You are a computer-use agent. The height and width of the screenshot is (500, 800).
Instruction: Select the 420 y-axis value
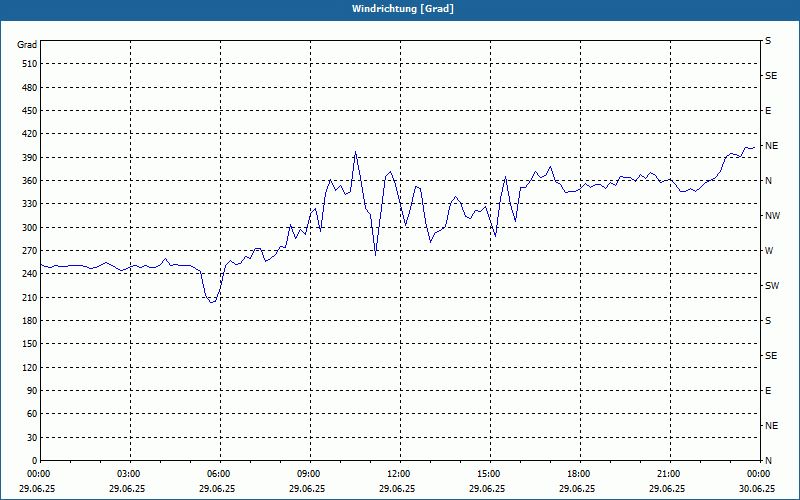30,134
